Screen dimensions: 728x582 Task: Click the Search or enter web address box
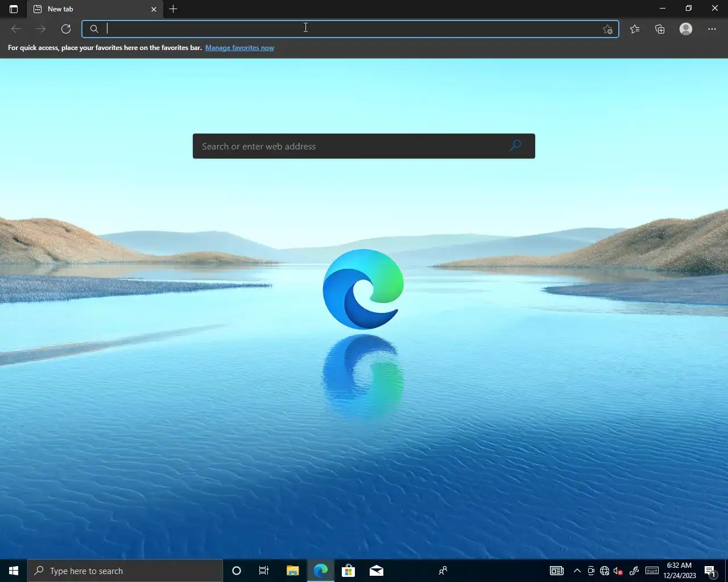pos(364,146)
